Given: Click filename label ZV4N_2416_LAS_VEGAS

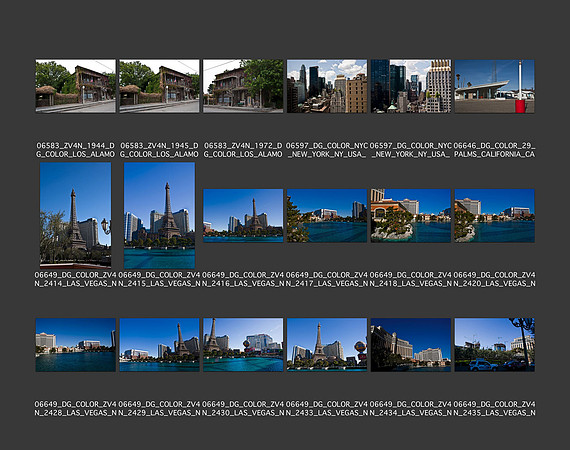Looking at the screenshot, I should click(x=243, y=279).
